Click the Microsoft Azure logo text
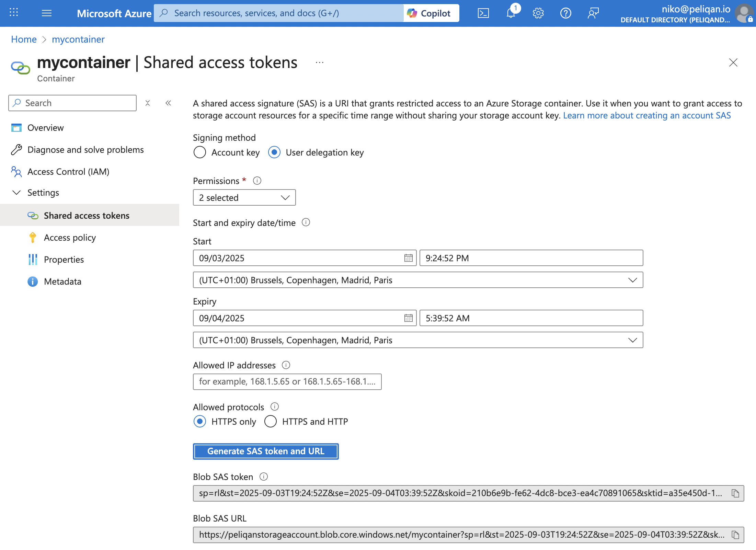The image size is (756, 550). (x=114, y=13)
